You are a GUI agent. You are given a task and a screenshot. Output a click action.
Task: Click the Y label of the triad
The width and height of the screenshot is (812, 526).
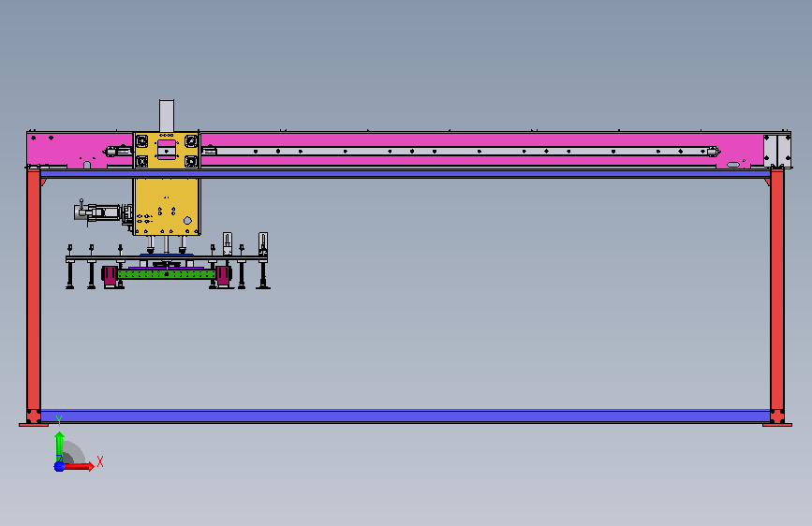pos(59,421)
